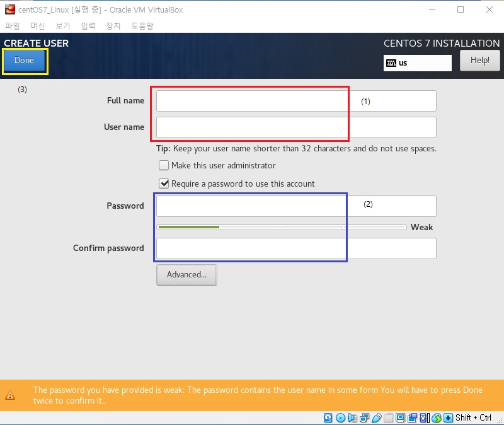Viewport: 504px width, 425px height.
Task: Click the blue Done button
Action: [x=24, y=60]
